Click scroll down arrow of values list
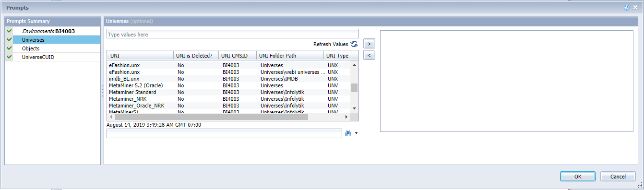The image size is (644, 190). 355,108
